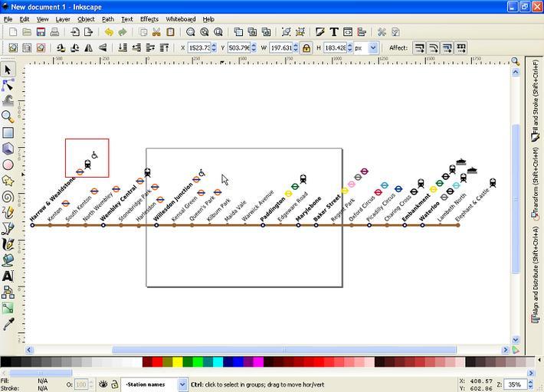
Task: Select the Connector diagram tool
Action: 8,292
